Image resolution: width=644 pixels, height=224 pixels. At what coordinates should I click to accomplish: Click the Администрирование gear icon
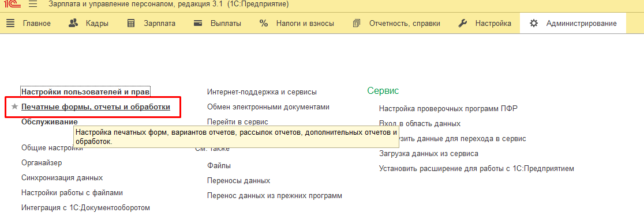[534, 24]
